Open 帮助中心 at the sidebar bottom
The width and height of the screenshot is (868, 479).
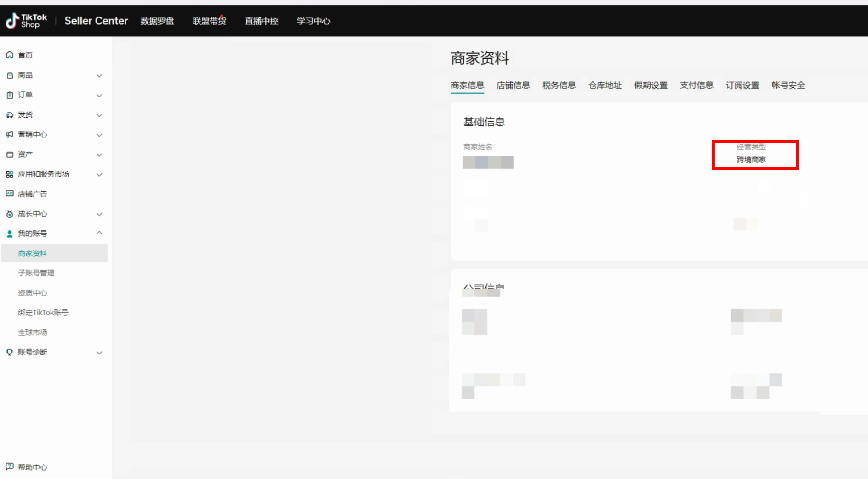pyautogui.click(x=33, y=467)
